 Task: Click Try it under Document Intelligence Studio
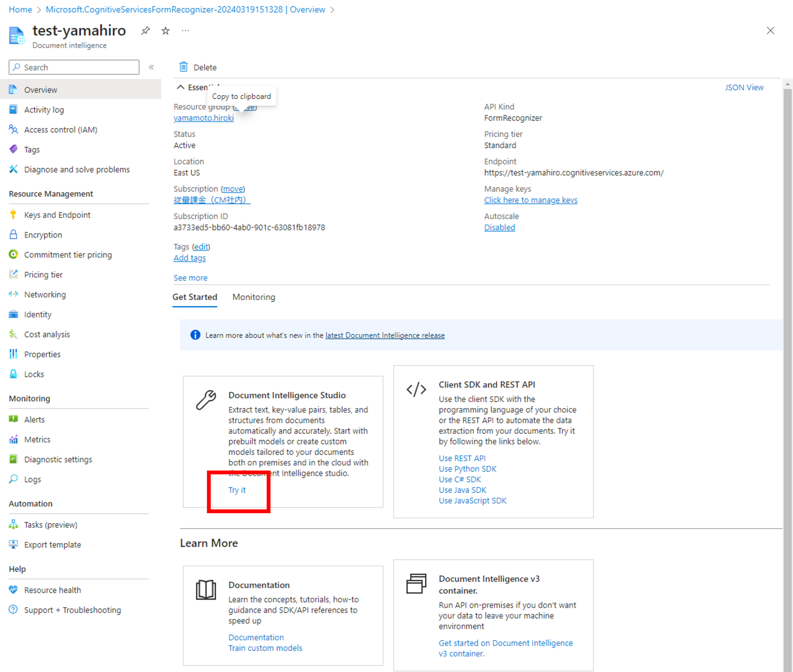pyautogui.click(x=237, y=490)
